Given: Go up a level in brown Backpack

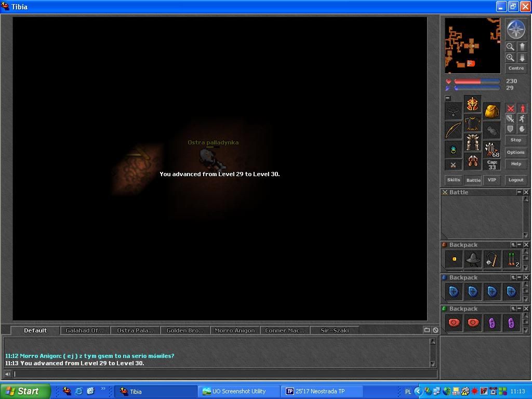Looking at the screenshot, I should tap(513, 245).
